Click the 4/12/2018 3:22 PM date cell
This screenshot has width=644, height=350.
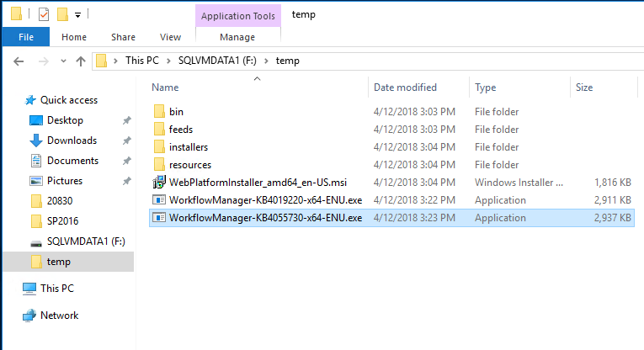pos(414,200)
